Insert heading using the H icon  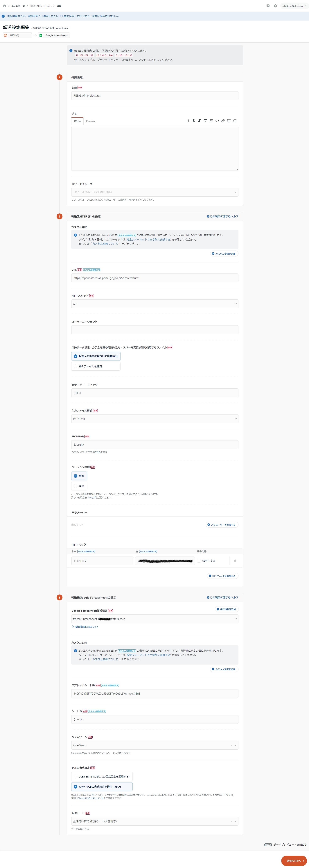pos(188,121)
